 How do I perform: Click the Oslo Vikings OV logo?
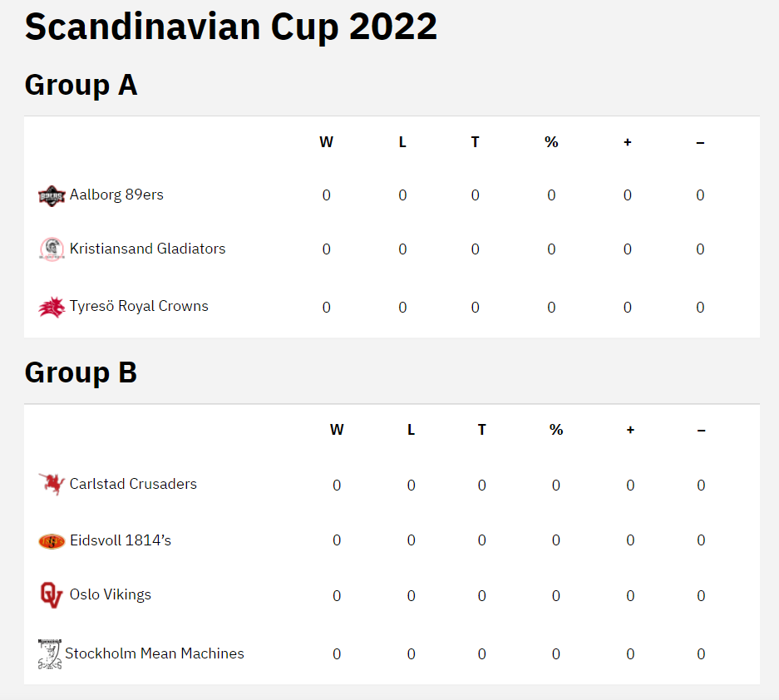[52, 594]
